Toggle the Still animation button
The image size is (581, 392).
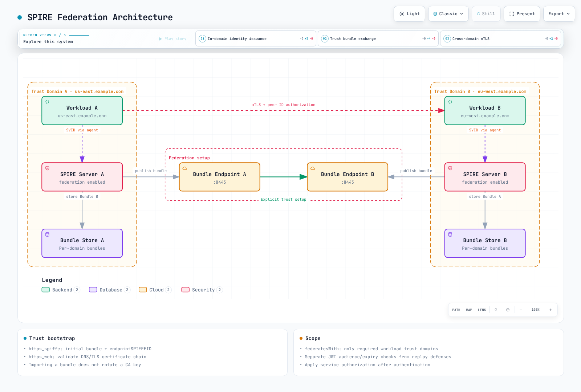click(x=486, y=14)
